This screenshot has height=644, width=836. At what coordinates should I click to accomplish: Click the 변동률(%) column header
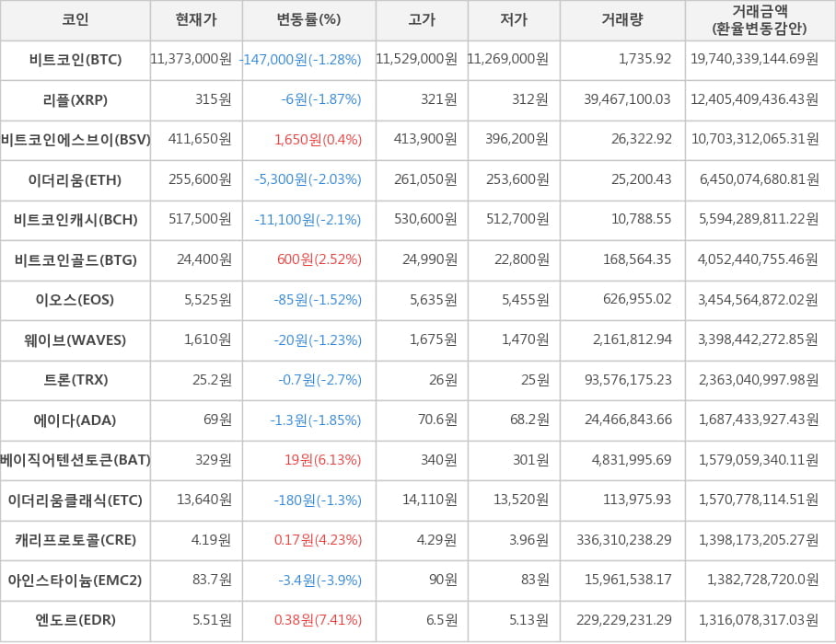[308, 19]
